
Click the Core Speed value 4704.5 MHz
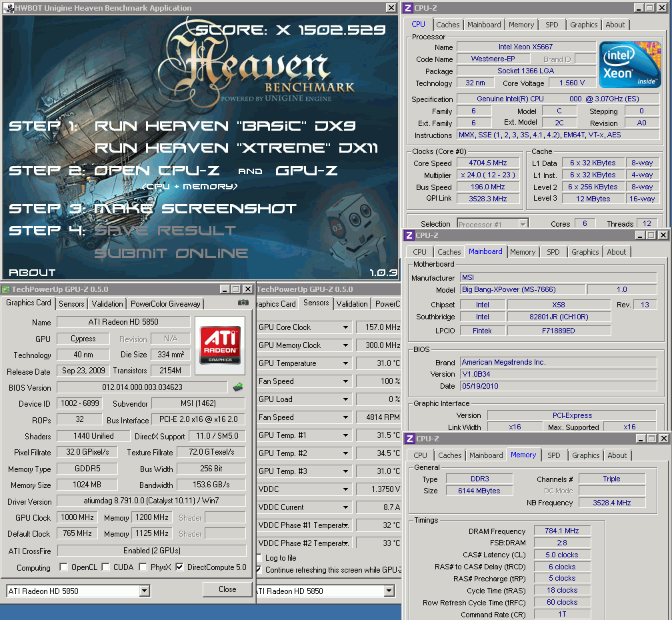[488, 163]
